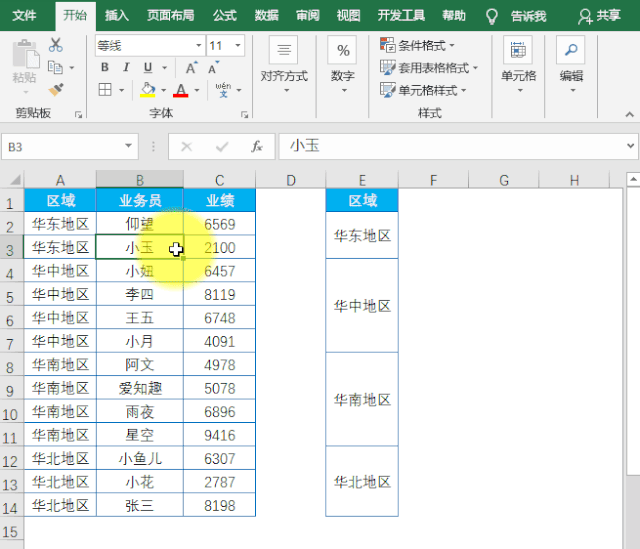Click the Borders grid icon
This screenshot has width=640, height=549.
[x=105, y=90]
